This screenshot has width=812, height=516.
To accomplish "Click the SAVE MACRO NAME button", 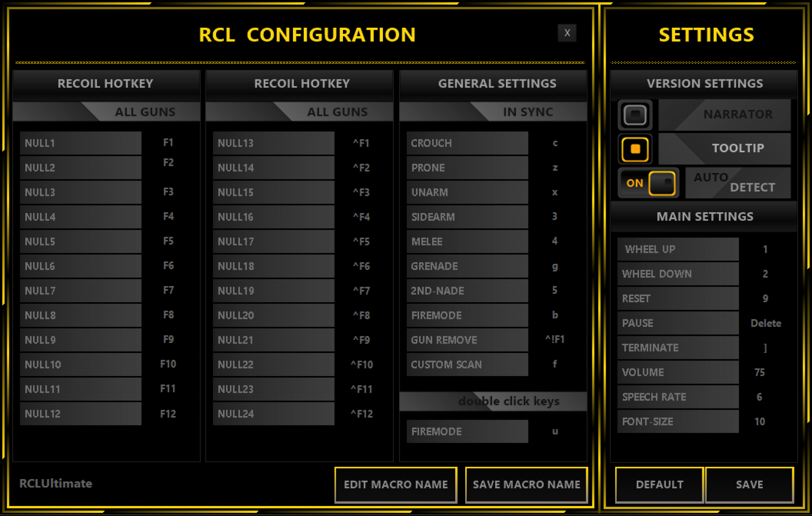I will click(x=526, y=485).
